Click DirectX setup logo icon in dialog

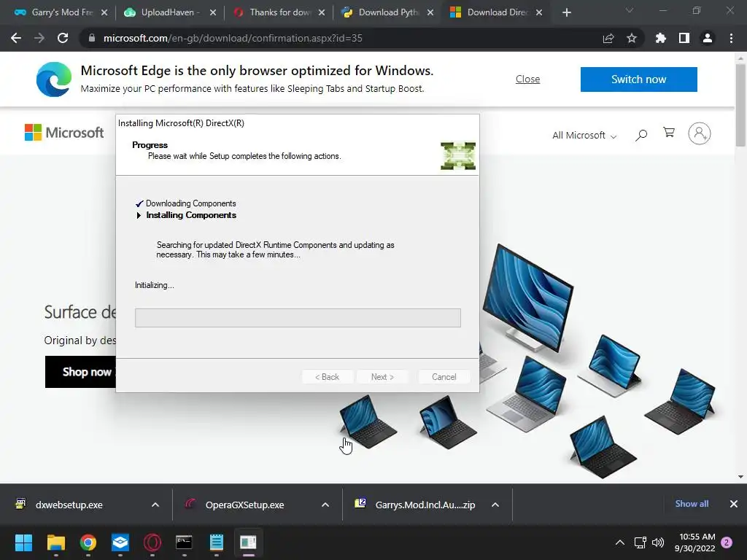tap(458, 156)
